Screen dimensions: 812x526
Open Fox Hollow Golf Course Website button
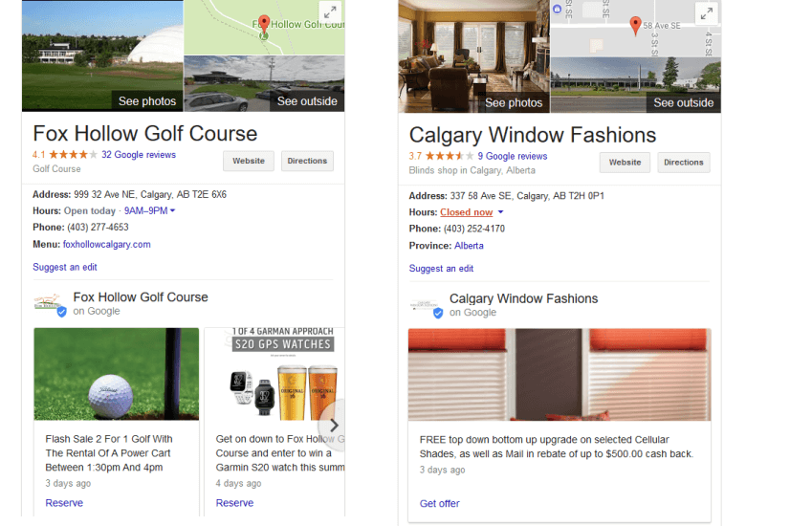tap(249, 161)
